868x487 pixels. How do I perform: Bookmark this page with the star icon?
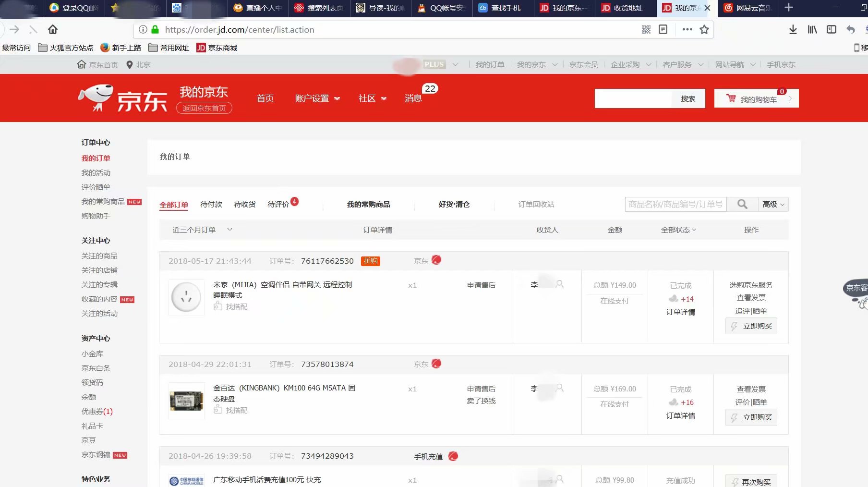point(704,30)
